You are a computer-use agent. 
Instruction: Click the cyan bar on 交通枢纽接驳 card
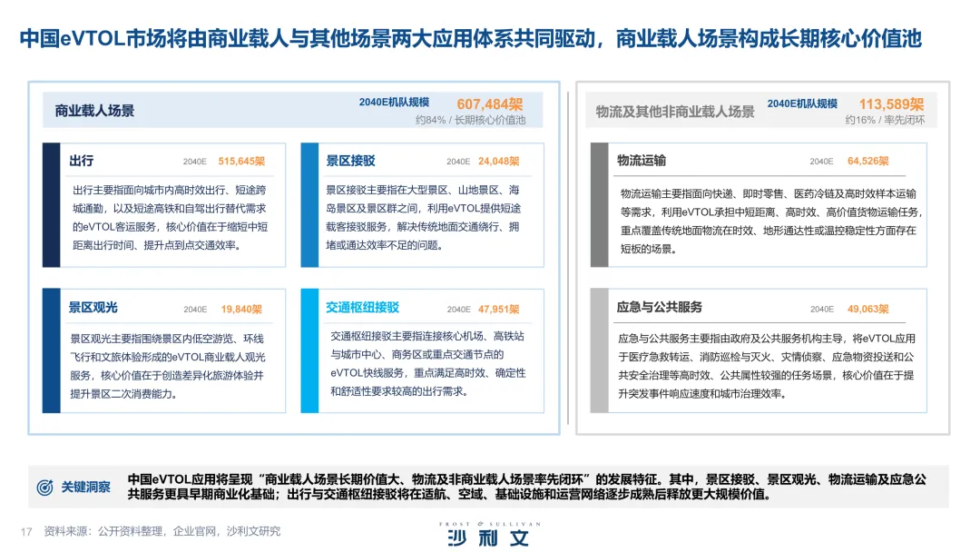309,350
